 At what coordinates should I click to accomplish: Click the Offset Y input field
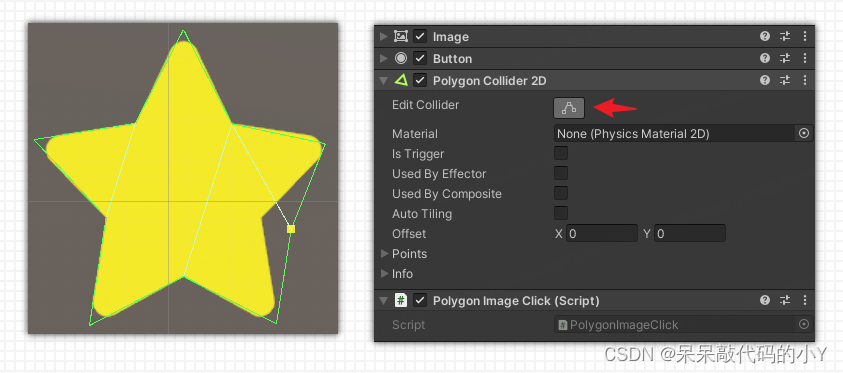pos(690,234)
